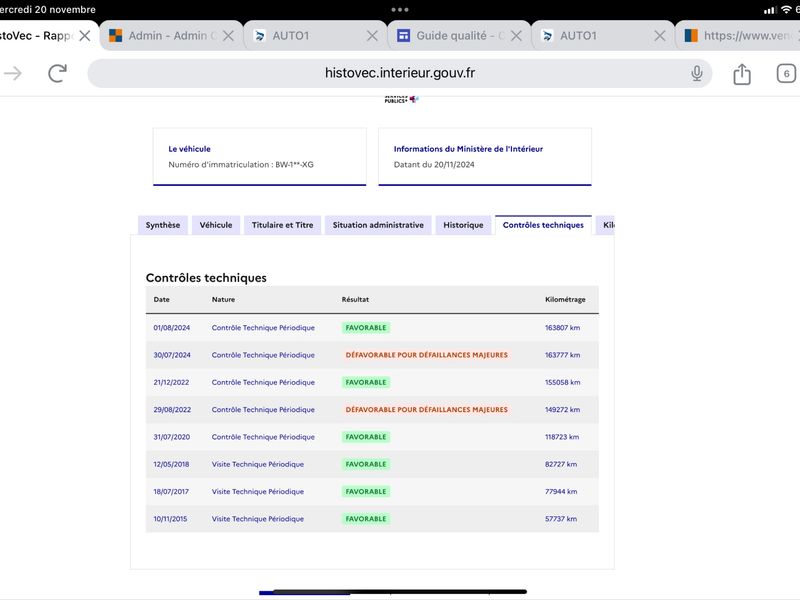Click Contrôle Technique Périodique for 01/08/2024
The height and width of the screenshot is (600, 800).
[x=263, y=328]
